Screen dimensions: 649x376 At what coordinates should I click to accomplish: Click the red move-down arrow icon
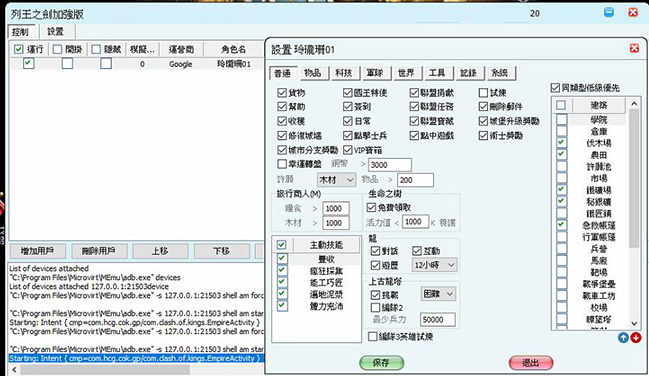pos(636,337)
